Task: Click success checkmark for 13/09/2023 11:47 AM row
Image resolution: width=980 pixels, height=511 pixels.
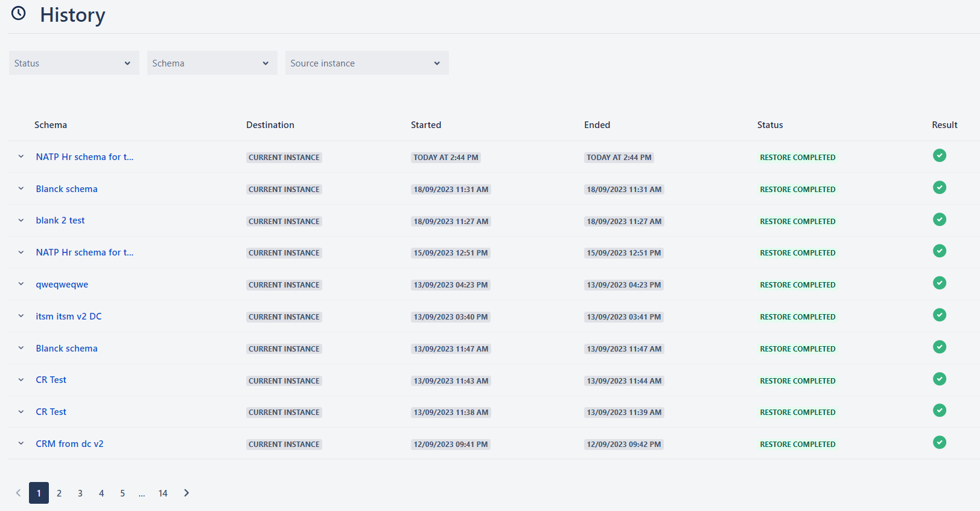Action: (940, 347)
